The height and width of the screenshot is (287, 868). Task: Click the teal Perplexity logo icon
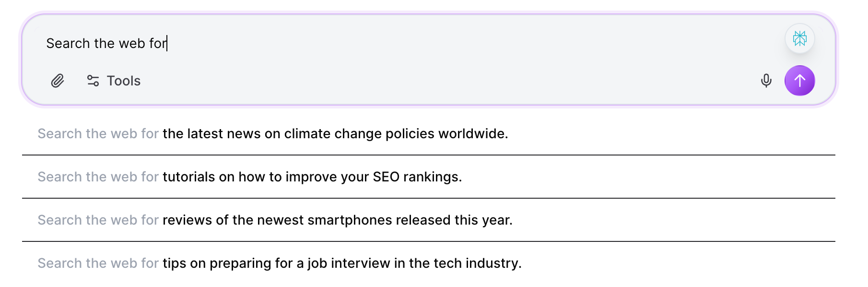799,38
